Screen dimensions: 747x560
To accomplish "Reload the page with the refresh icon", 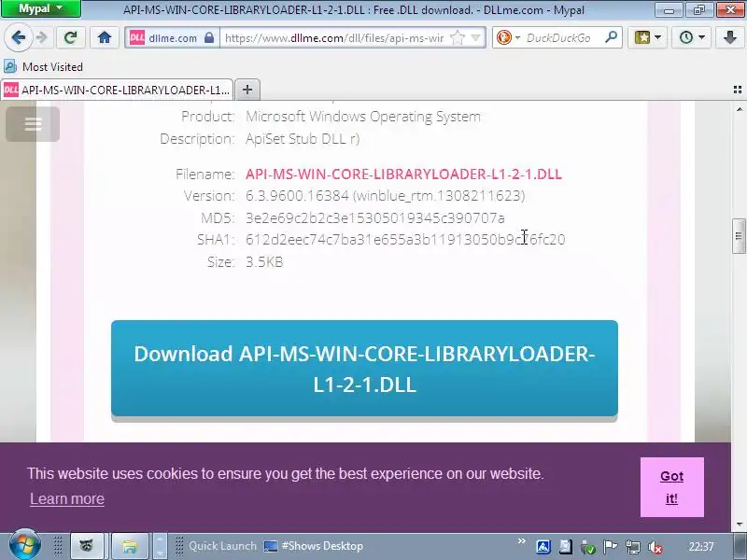I will (71, 37).
